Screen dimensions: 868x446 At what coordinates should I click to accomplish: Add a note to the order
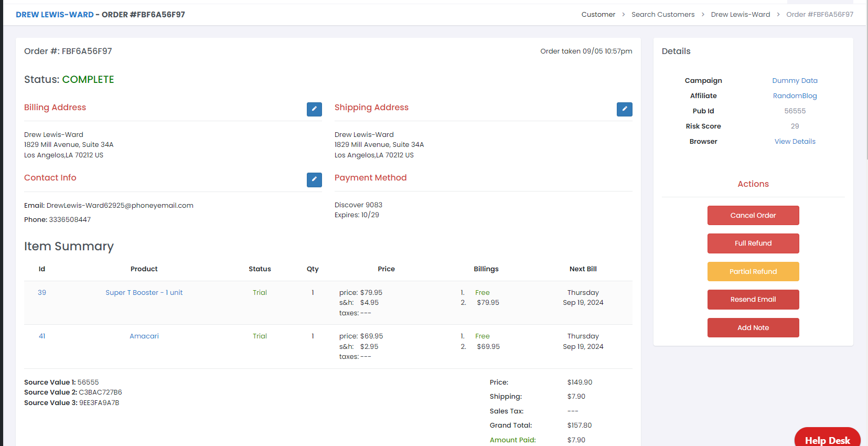(753, 327)
